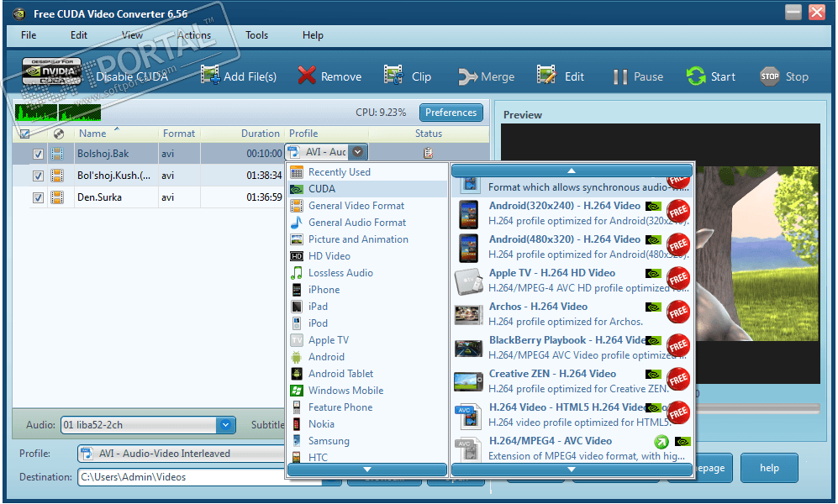Image resolution: width=838 pixels, height=504 pixels.
Task: Toggle select-all checkbox in list header
Action: point(24,134)
